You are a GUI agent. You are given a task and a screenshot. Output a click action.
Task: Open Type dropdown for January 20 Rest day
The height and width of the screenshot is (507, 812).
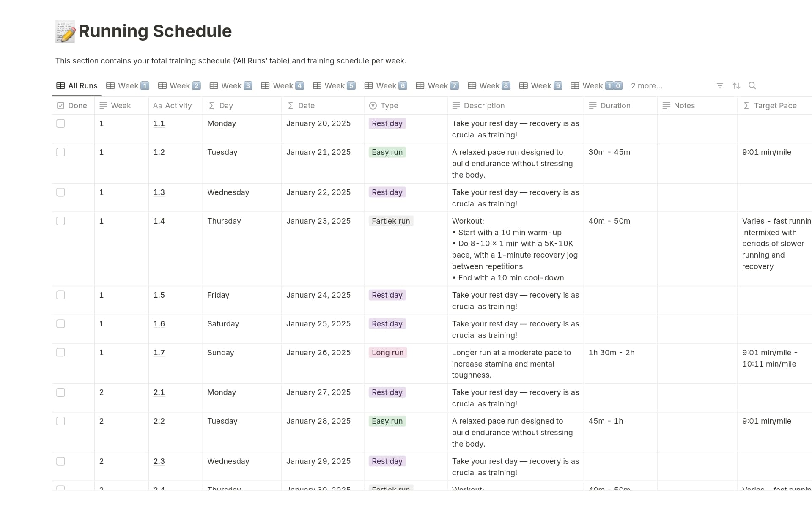point(387,123)
